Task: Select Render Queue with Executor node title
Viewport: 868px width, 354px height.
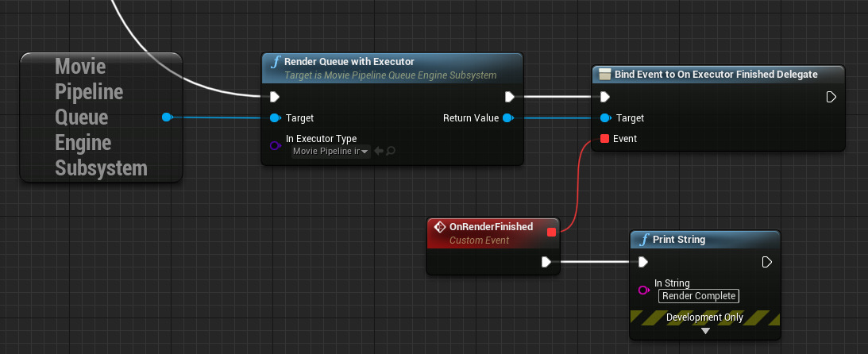Action: (349, 61)
